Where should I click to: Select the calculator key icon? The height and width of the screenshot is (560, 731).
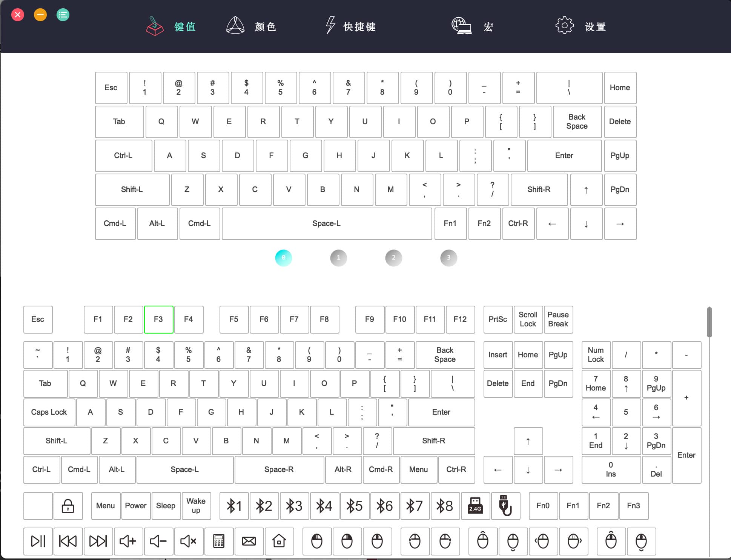click(219, 541)
